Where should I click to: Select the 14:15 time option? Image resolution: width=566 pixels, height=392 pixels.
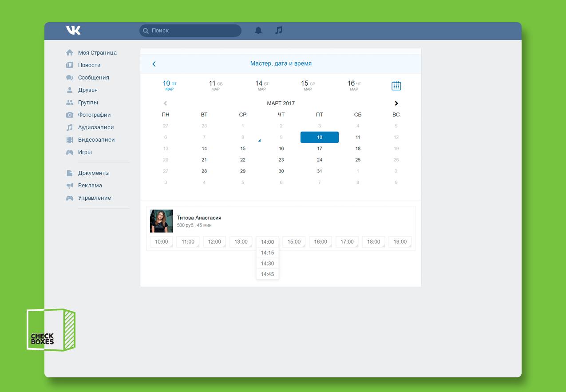(x=267, y=253)
